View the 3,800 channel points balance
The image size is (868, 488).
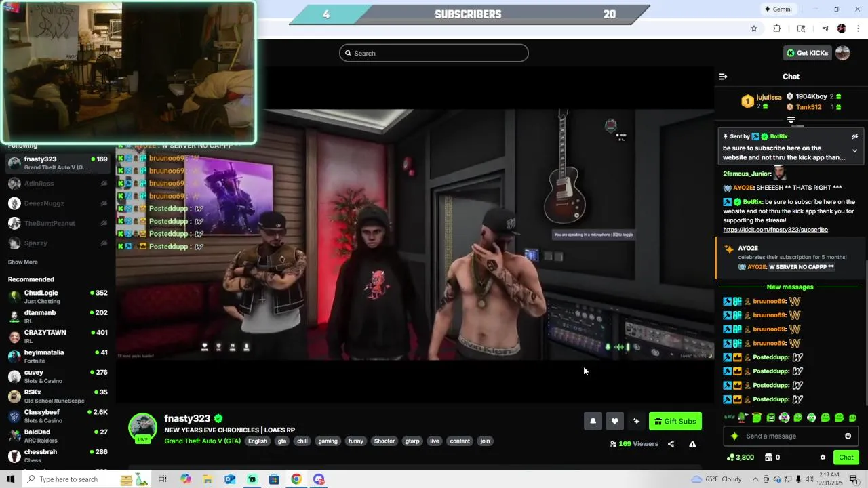[x=740, y=457]
